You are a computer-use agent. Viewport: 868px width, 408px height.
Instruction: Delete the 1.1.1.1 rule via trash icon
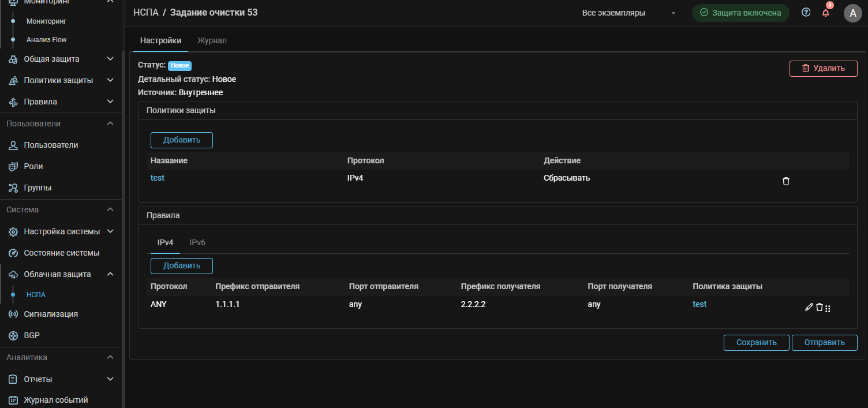[819, 308]
